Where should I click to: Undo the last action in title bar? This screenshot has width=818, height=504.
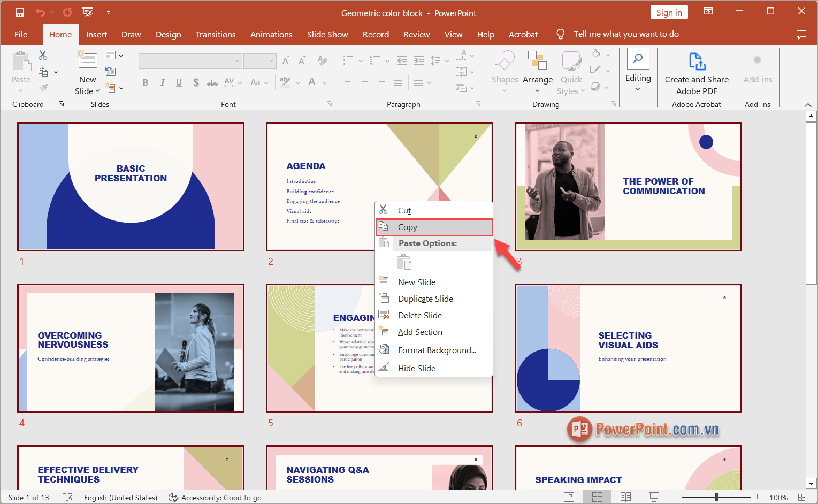[x=40, y=12]
